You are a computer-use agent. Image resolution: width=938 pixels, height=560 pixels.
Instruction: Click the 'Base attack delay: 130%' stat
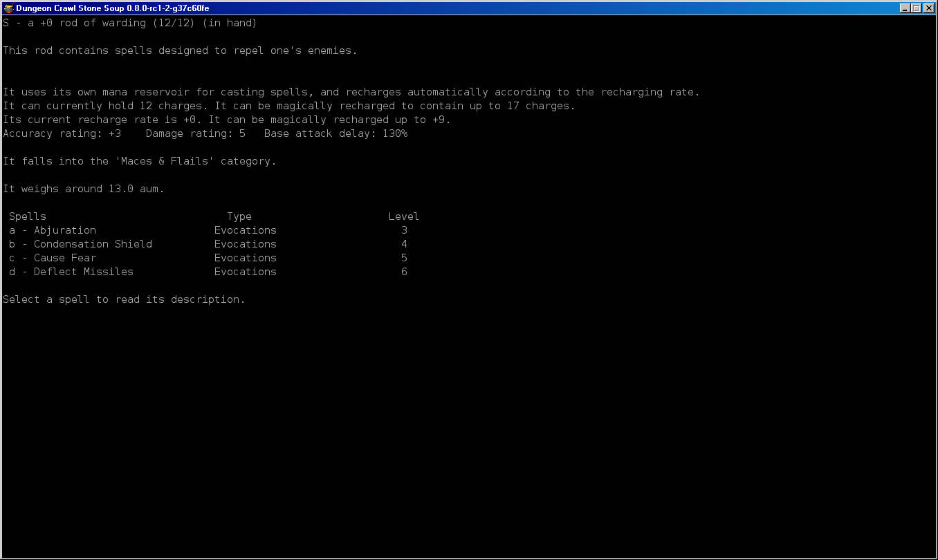pos(335,133)
